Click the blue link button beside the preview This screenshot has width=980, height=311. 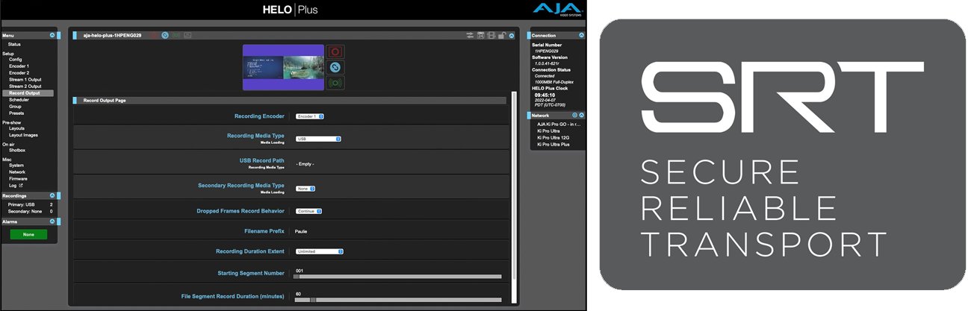336,67
